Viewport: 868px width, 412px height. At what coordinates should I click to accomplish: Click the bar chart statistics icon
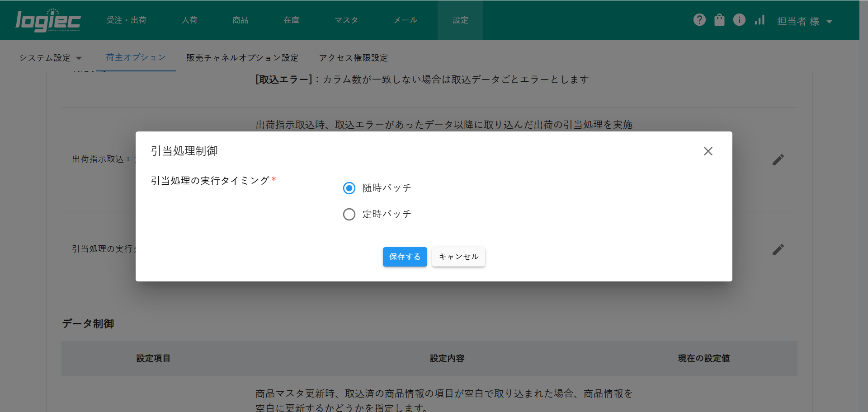pos(759,20)
